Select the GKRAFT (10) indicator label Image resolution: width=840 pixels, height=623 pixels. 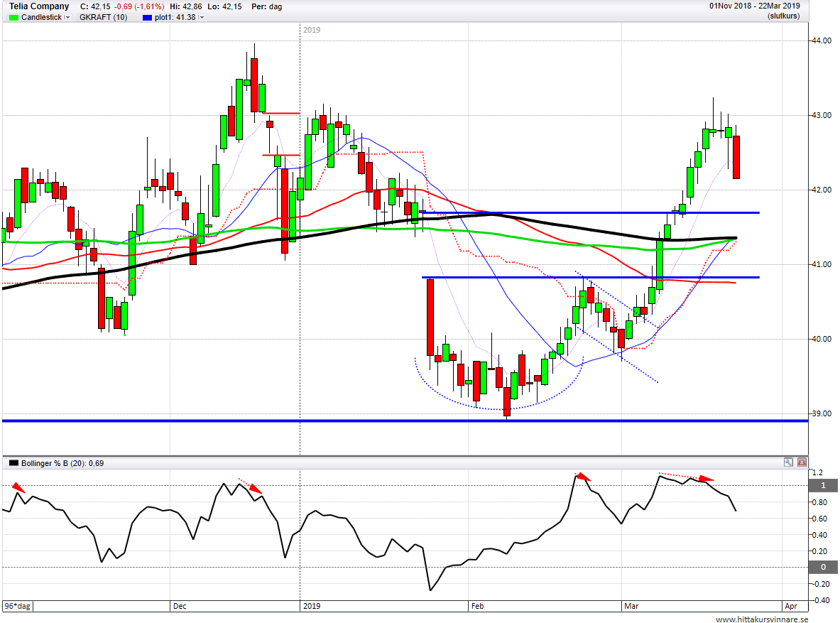pyautogui.click(x=104, y=17)
